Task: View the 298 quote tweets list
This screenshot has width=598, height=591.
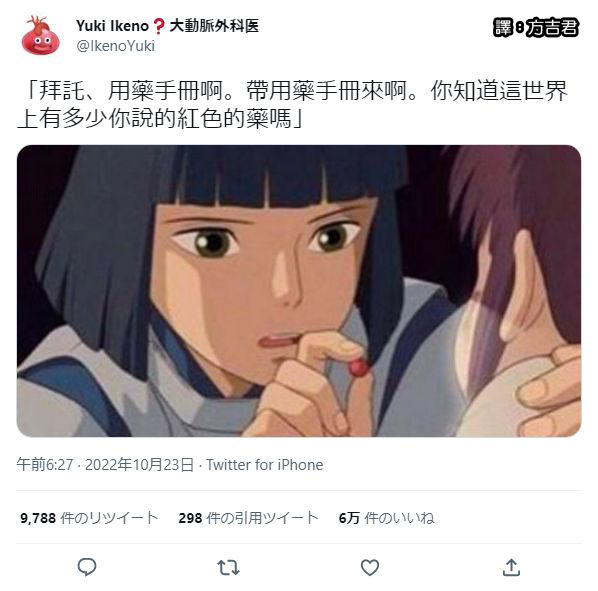Action: tap(248, 518)
